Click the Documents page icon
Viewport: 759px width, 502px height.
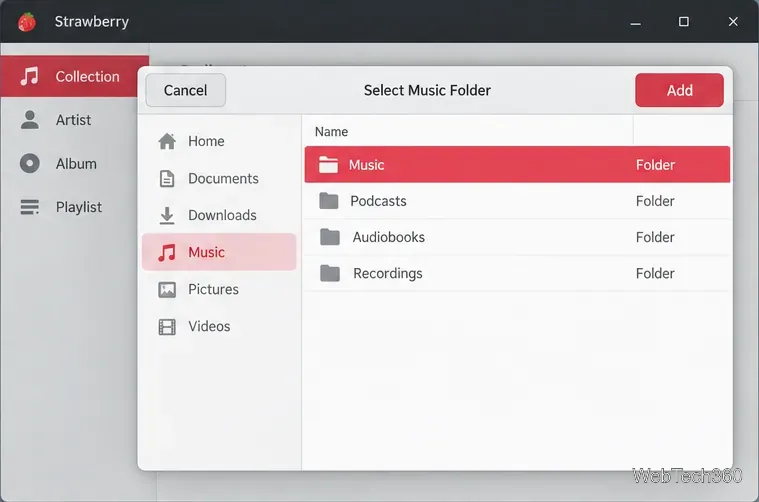pyautogui.click(x=167, y=179)
